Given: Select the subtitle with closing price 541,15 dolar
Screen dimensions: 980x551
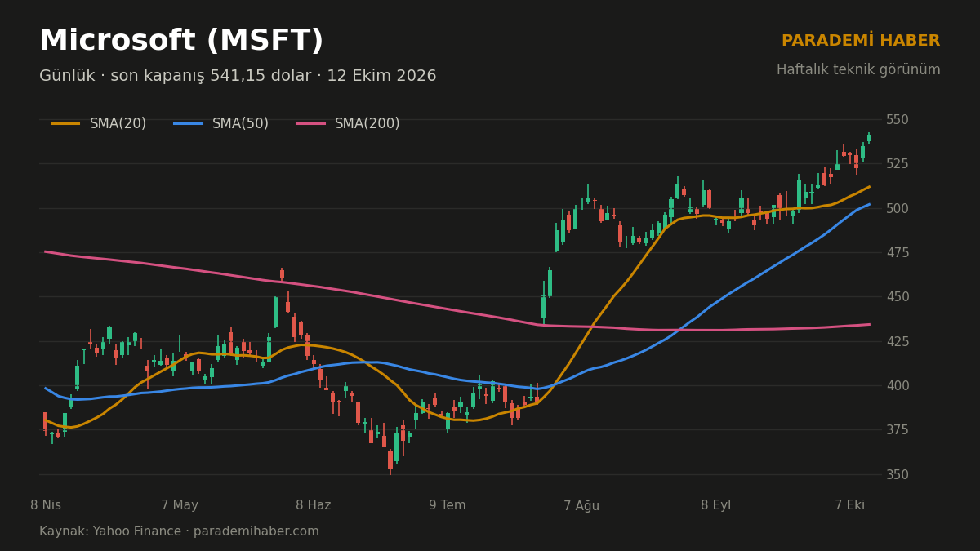Looking at the screenshot, I should 238,76.
